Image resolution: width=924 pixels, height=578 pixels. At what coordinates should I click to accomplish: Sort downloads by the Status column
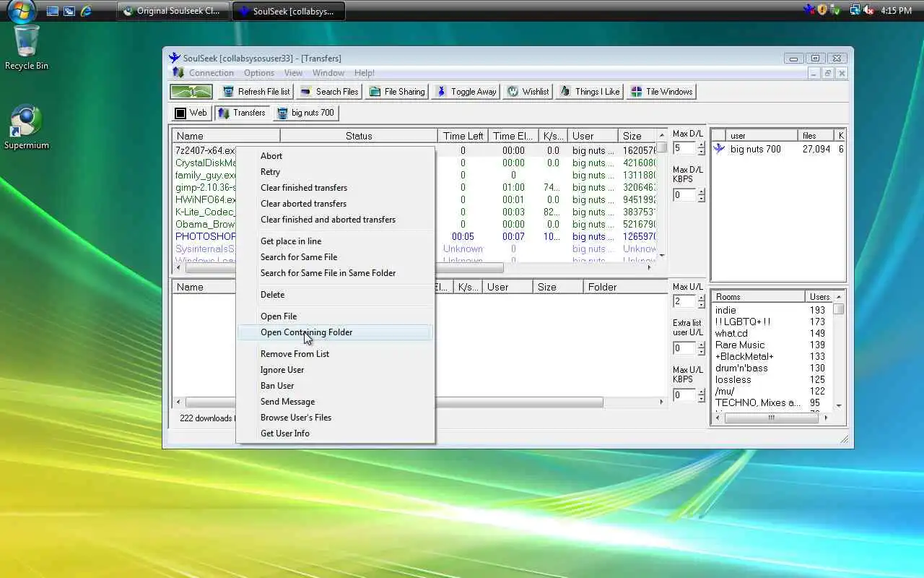click(359, 136)
